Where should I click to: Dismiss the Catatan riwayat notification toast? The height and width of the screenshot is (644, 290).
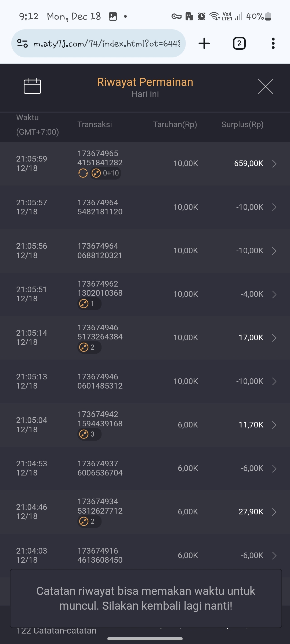pos(146,598)
